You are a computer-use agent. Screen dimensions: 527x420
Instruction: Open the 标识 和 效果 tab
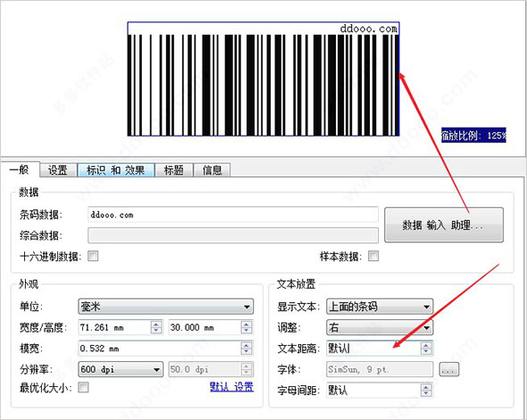116,170
